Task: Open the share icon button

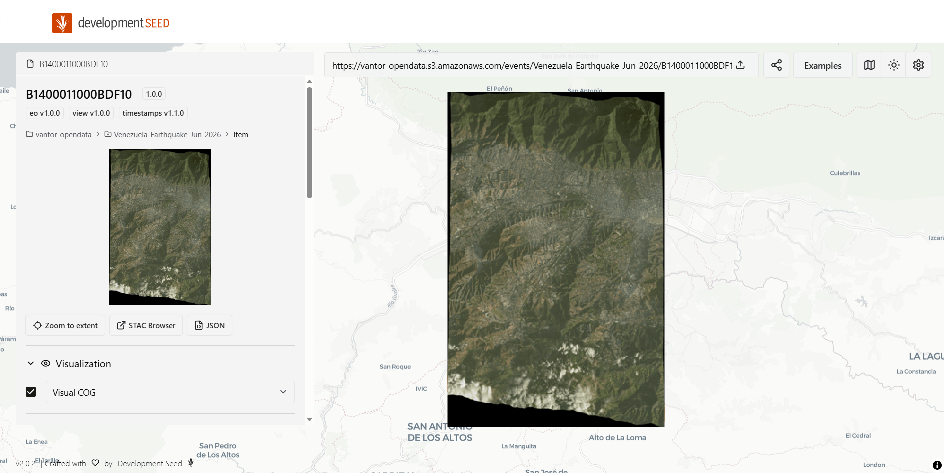Action: (x=776, y=65)
